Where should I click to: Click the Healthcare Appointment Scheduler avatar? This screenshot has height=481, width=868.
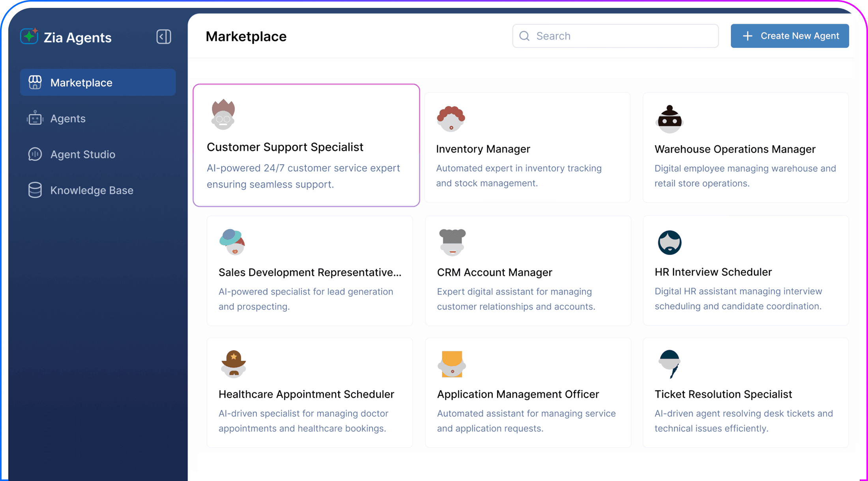234,364
